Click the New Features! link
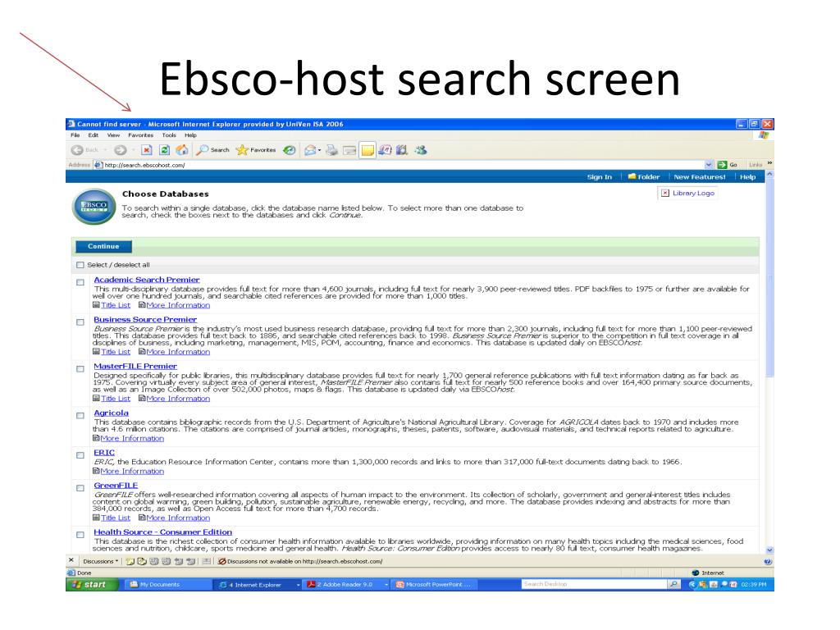 pyautogui.click(x=699, y=177)
